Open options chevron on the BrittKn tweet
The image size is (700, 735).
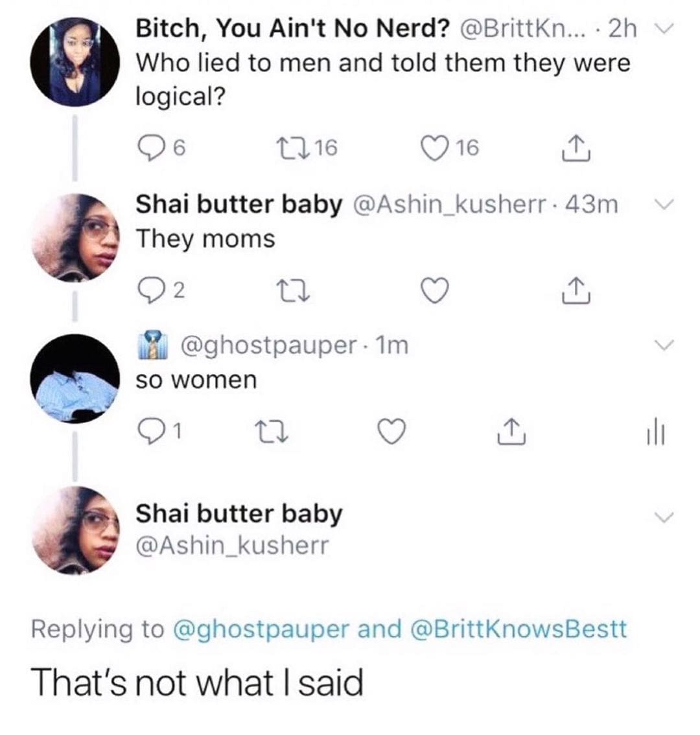[x=665, y=28]
